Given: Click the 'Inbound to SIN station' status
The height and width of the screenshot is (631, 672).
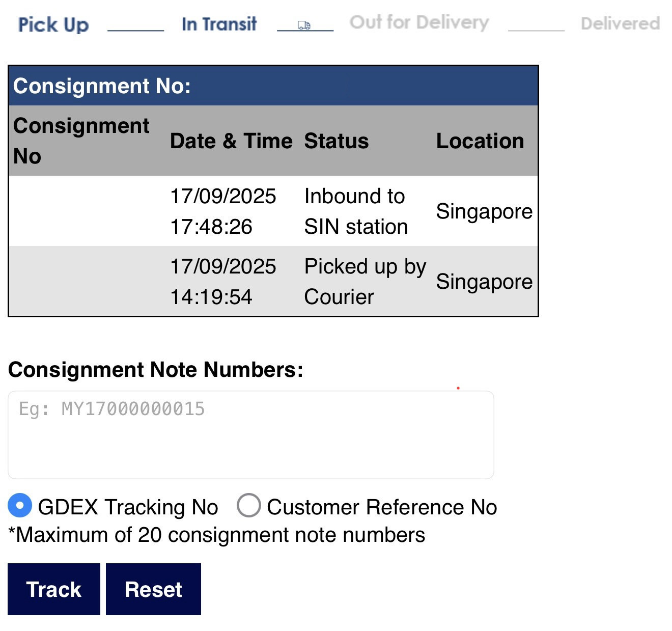Looking at the screenshot, I should point(356,211).
